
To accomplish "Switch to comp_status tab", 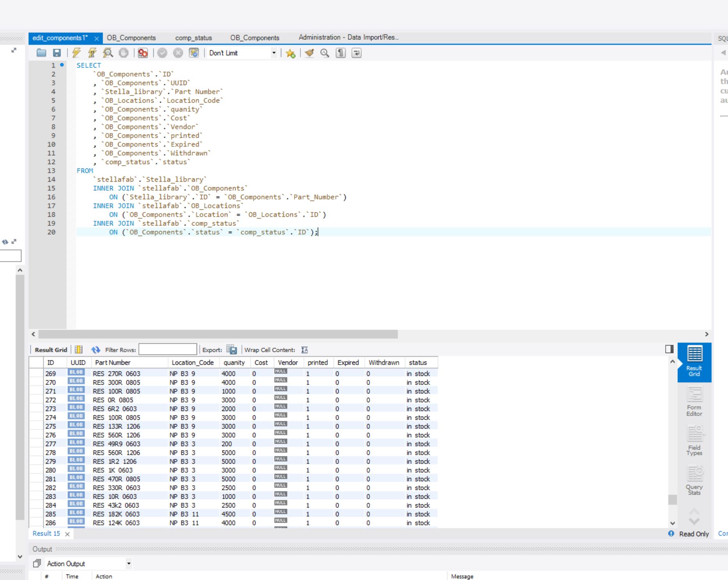I will 194,38.
